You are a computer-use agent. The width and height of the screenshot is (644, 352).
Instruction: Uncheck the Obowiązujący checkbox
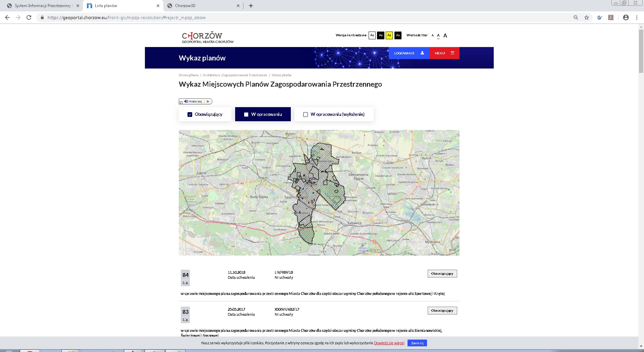pos(190,115)
